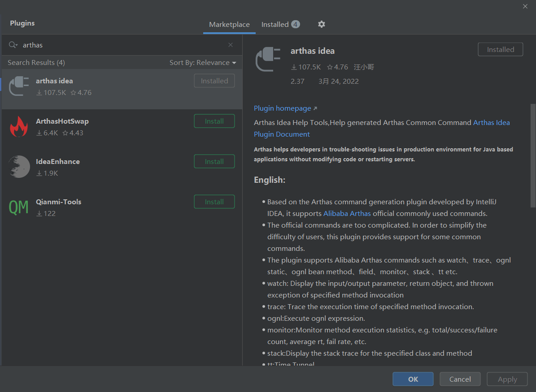Install the Qianmi-Tools plugin

[x=214, y=202]
